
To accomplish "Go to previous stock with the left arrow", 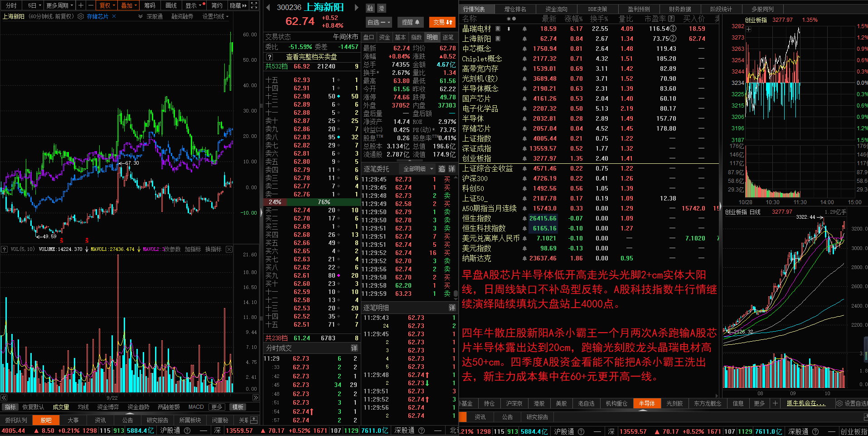I will point(268,7).
